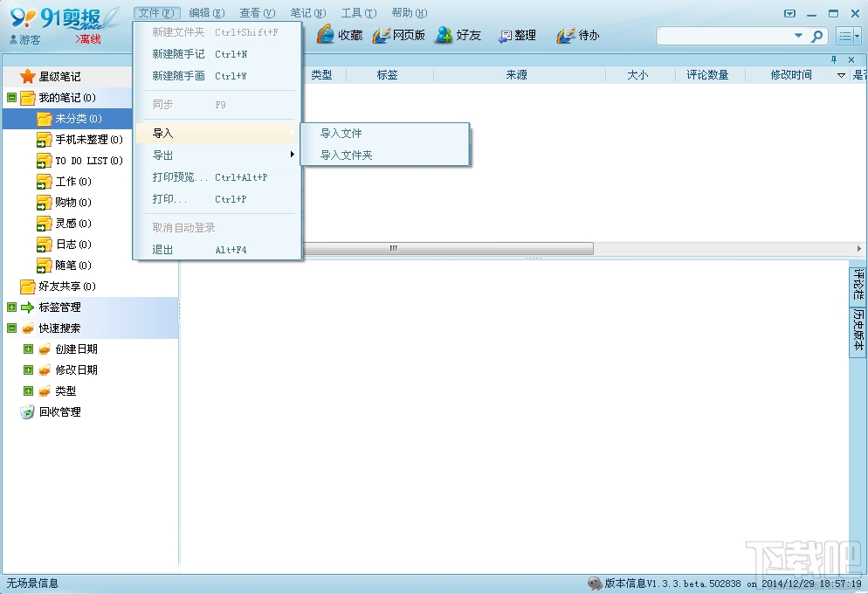Choose 打印预览... menu entry
The image size is (868, 594).
[x=217, y=177]
